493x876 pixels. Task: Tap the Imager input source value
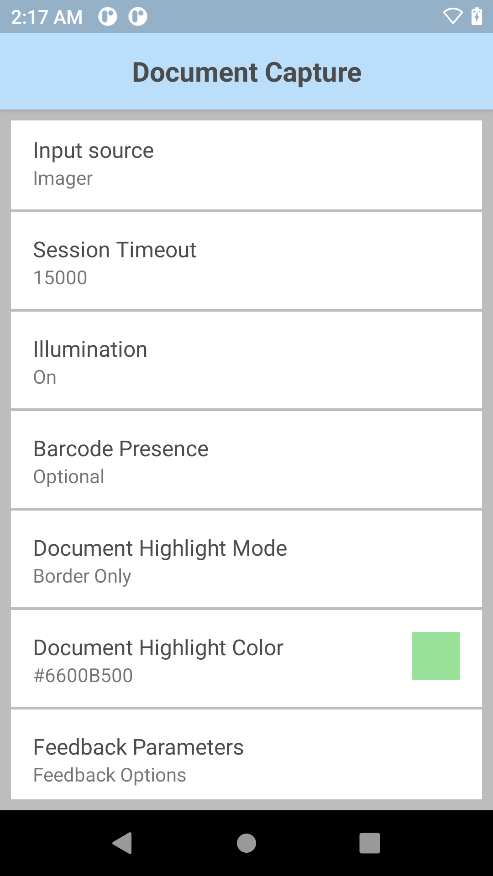click(63, 179)
